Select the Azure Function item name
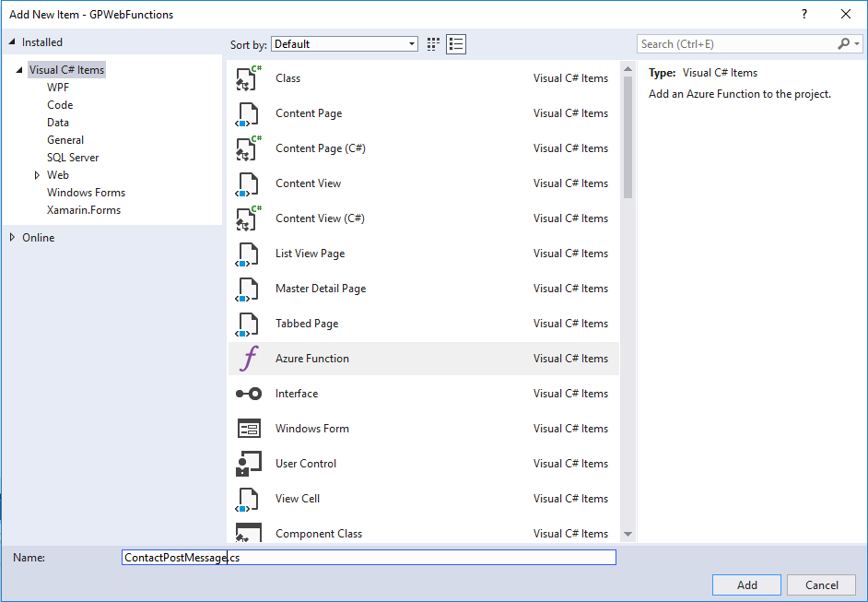The height and width of the screenshot is (602, 868). 312,359
